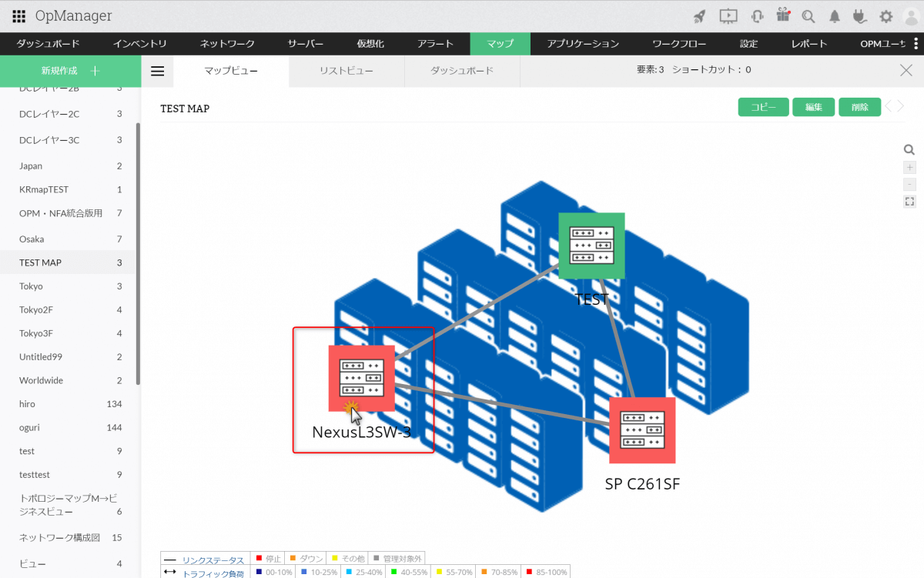Viewport: 924px width, 578px height.
Task: Click the トラフィック負荷 legend link
Action: coord(213,573)
